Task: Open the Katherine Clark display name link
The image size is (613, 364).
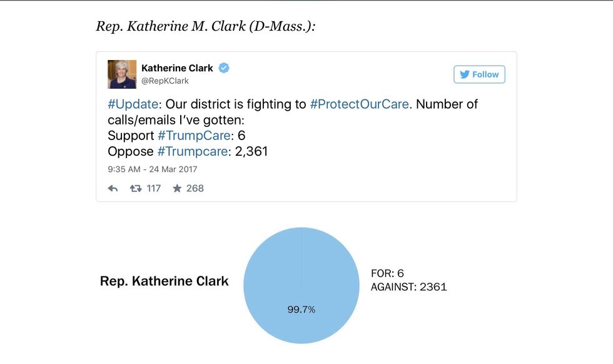Action: (177, 68)
